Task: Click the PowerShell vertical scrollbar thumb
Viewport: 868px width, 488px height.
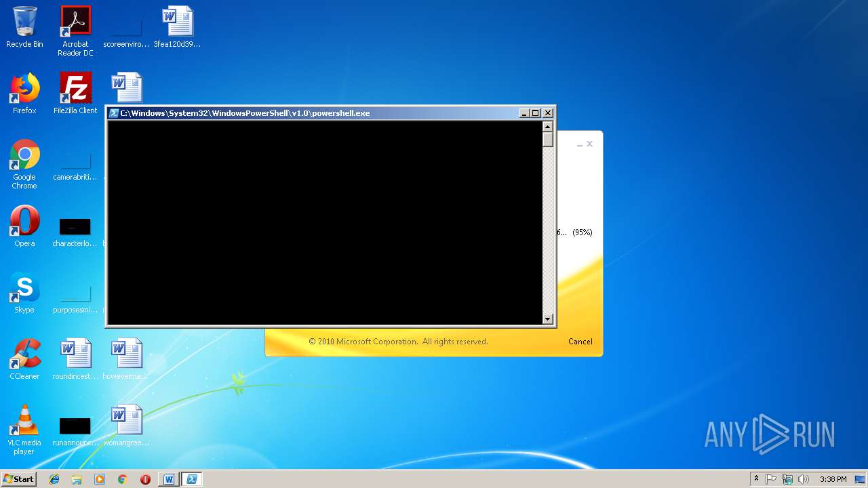Action: click(548, 140)
